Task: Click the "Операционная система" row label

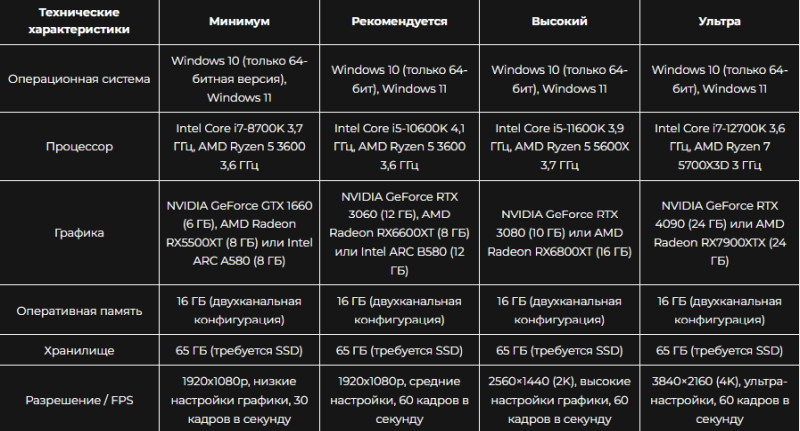Action: [78, 78]
